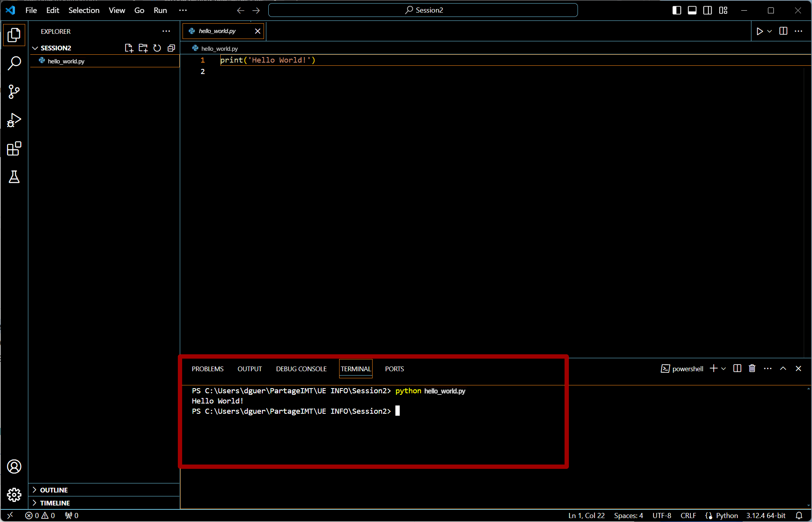Viewport: 812px width, 522px height.
Task: Toggle the Secondary Side Bar layout
Action: (707, 10)
